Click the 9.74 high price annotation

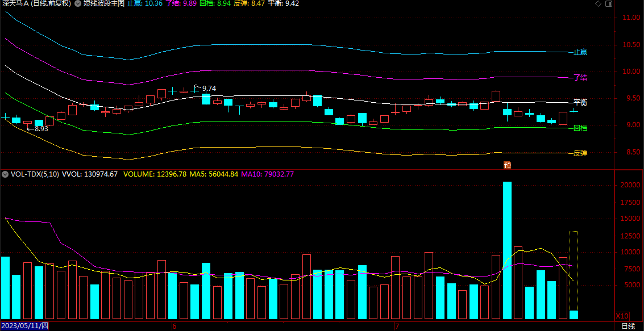209,88
